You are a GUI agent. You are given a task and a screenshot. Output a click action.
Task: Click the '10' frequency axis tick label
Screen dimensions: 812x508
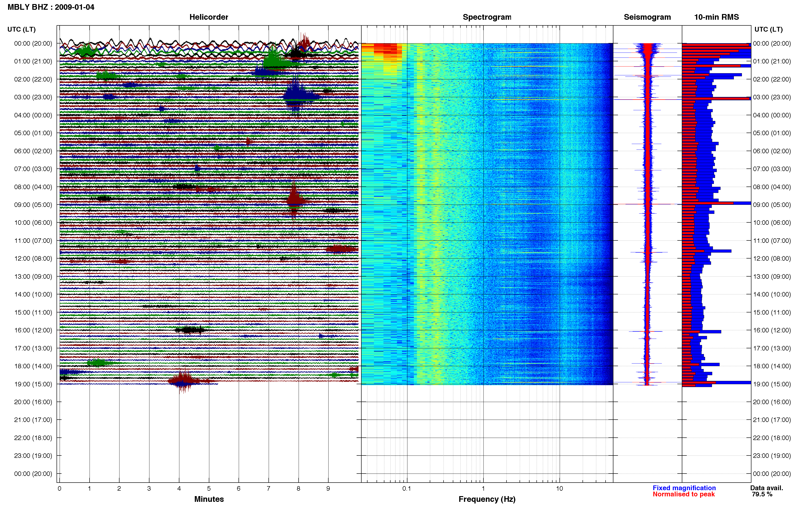tap(559, 489)
